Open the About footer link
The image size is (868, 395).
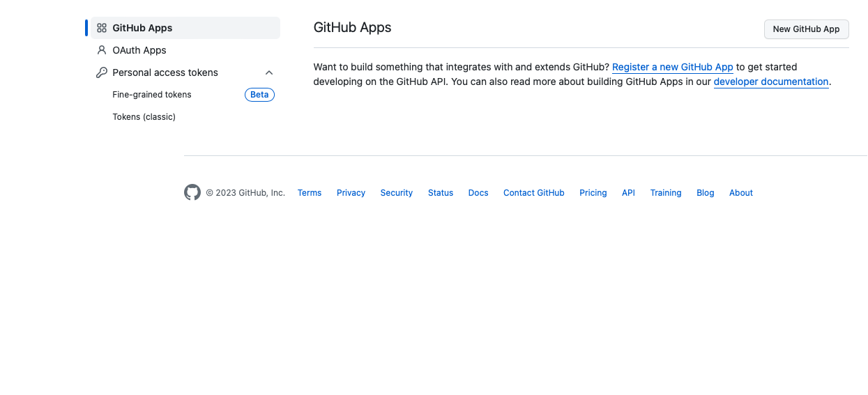pyautogui.click(x=741, y=193)
